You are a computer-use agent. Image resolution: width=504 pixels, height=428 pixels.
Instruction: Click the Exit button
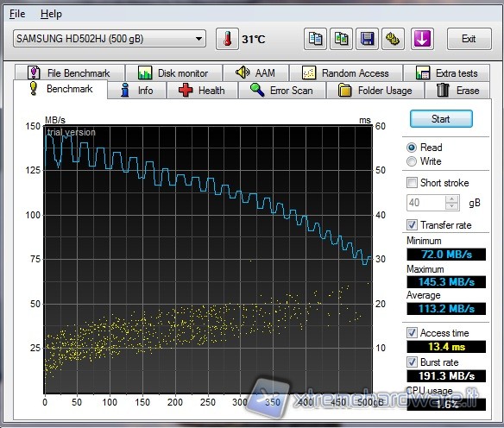coord(469,39)
